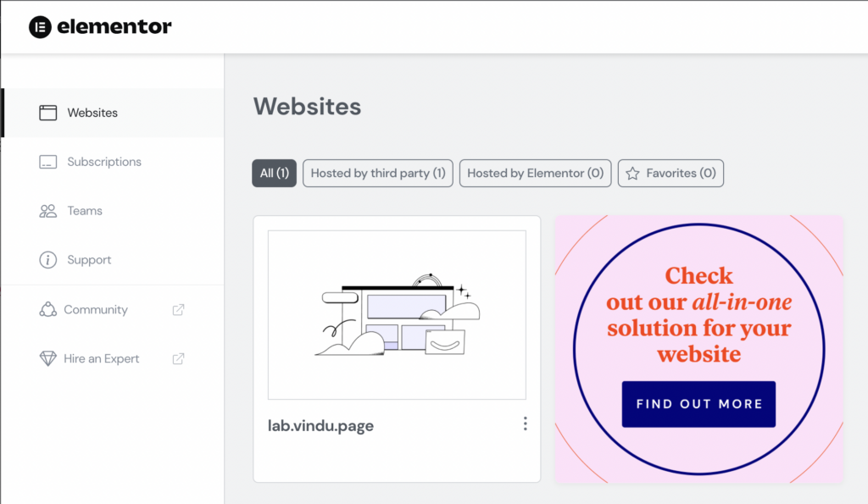Click the Websites browser window icon
868x504 pixels.
47,113
